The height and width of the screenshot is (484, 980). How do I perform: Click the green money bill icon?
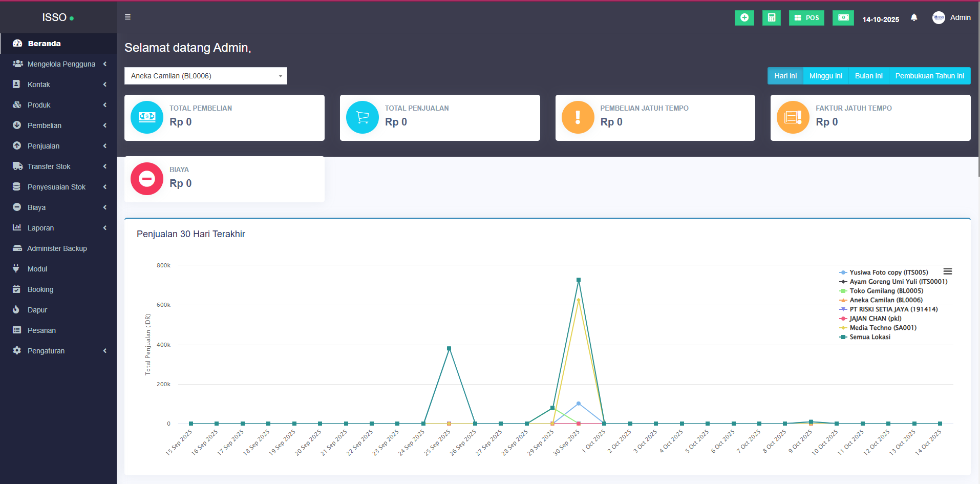pos(843,18)
